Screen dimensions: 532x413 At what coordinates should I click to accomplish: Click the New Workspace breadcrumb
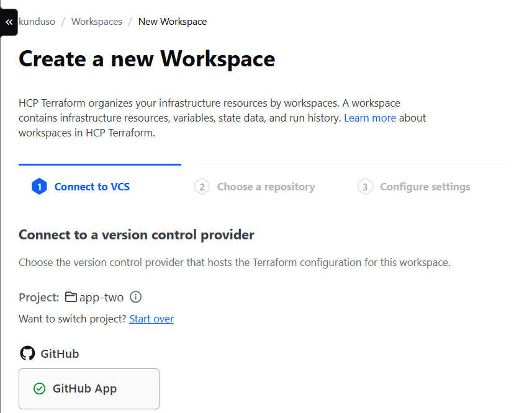pyautogui.click(x=173, y=22)
